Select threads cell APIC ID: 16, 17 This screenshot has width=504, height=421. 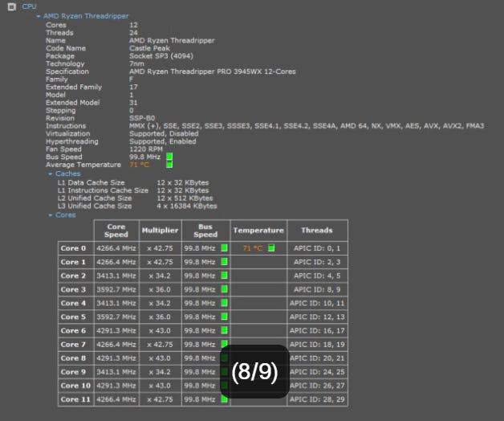[317, 330]
